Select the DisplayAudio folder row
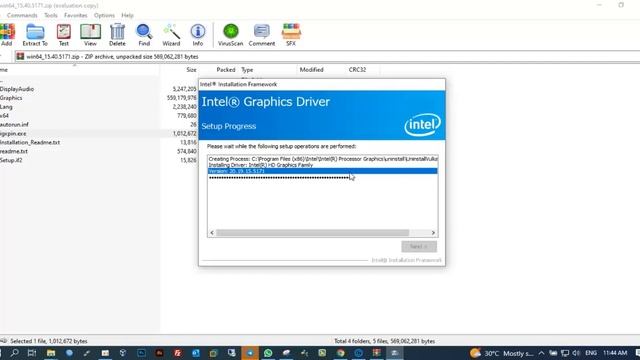640x360 pixels. click(17, 89)
